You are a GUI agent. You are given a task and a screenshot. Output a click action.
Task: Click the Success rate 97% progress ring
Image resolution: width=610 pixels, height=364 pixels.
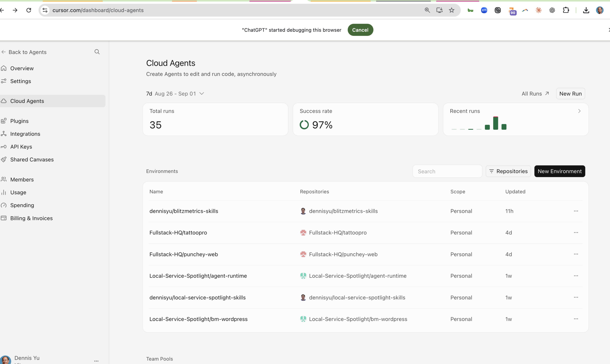[x=304, y=125]
